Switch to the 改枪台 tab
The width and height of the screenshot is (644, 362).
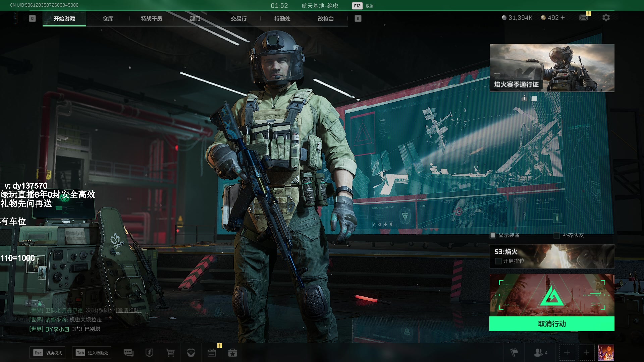click(326, 18)
